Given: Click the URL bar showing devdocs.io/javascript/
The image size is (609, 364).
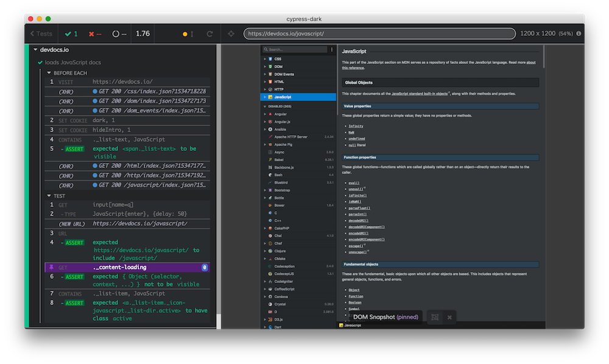Looking at the screenshot, I should [x=379, y=33].
